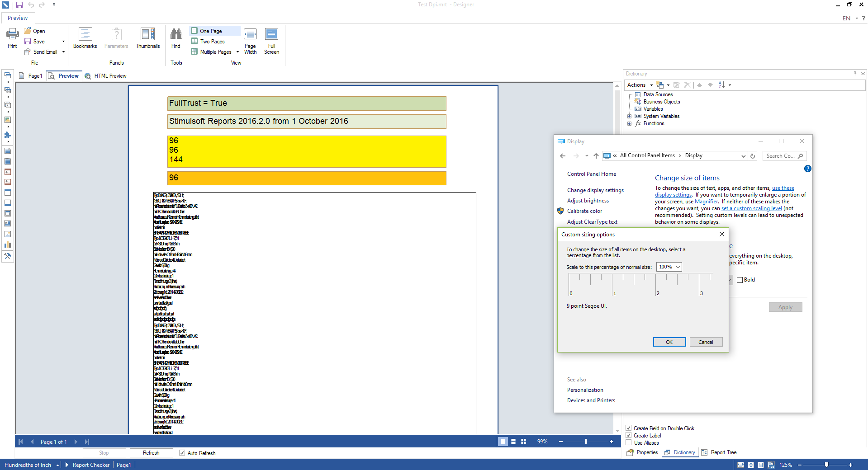
Task: Open Bookmarks panel in ribbon
Action: [x=85, y=38]
